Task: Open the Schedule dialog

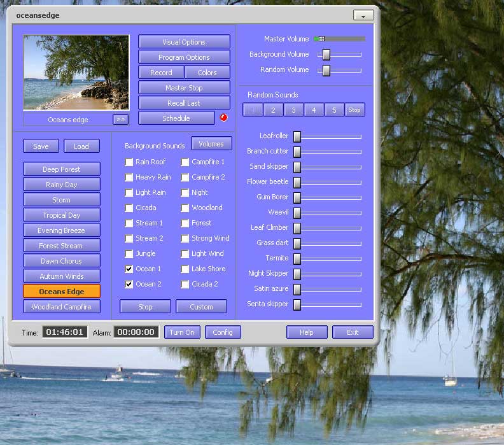Action: click(x=176, y=118)
